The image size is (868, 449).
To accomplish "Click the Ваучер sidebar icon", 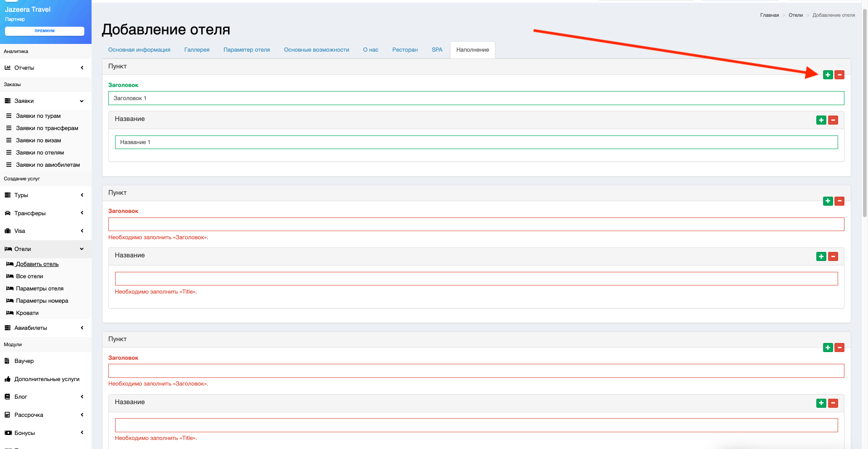I will [7, 361].
